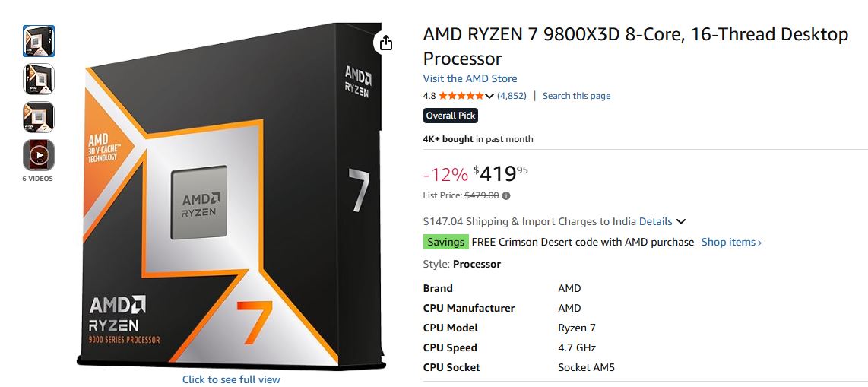Expand the shipping chevron next to Details
Screen dimensions: 868x387
(681, 222)
